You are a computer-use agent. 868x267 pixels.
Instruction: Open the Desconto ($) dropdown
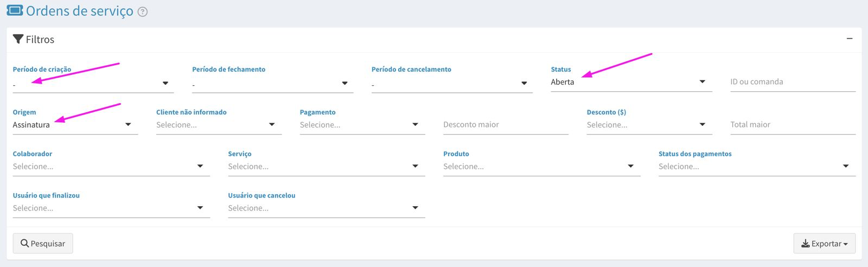coord(649,125)
